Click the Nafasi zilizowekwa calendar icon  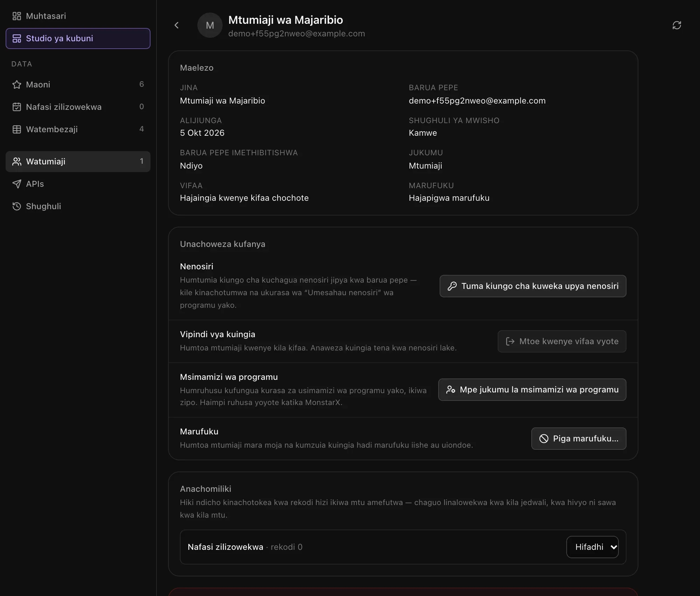(x=17, y=107)
